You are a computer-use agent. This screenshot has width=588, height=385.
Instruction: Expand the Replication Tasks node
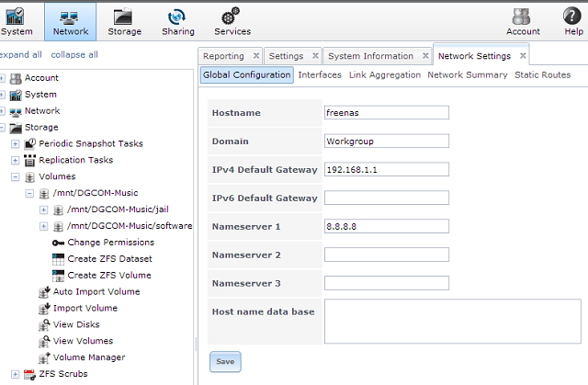coord(16,161)
